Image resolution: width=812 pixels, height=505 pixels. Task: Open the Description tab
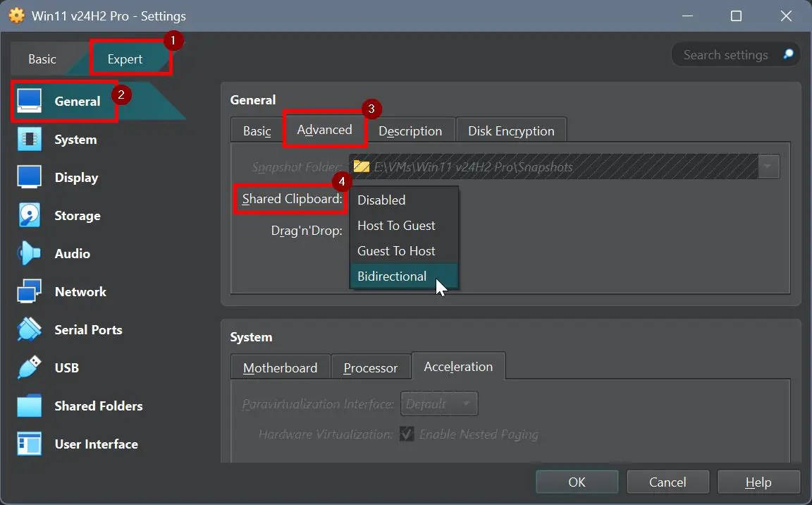pos(410,130)
